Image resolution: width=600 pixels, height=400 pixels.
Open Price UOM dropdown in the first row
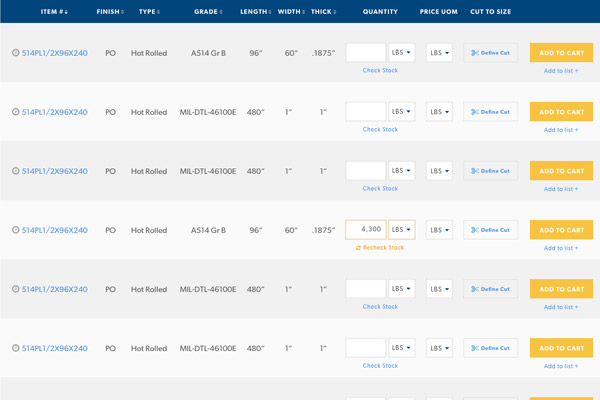(x=439, y=52)
